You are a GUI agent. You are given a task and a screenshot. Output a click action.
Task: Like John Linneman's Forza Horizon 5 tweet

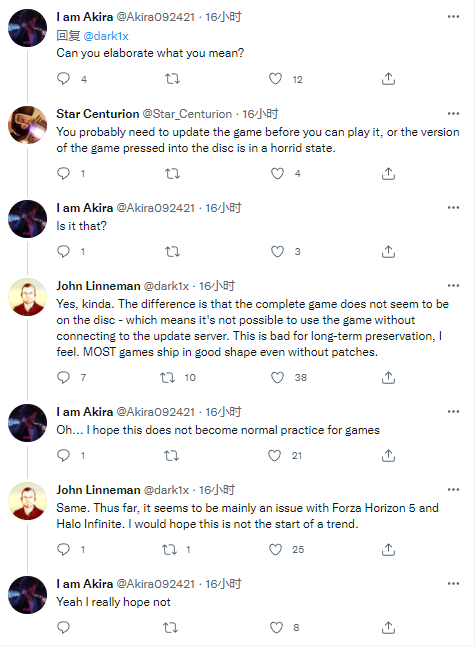pyautogui.click(x=275, y=549)
